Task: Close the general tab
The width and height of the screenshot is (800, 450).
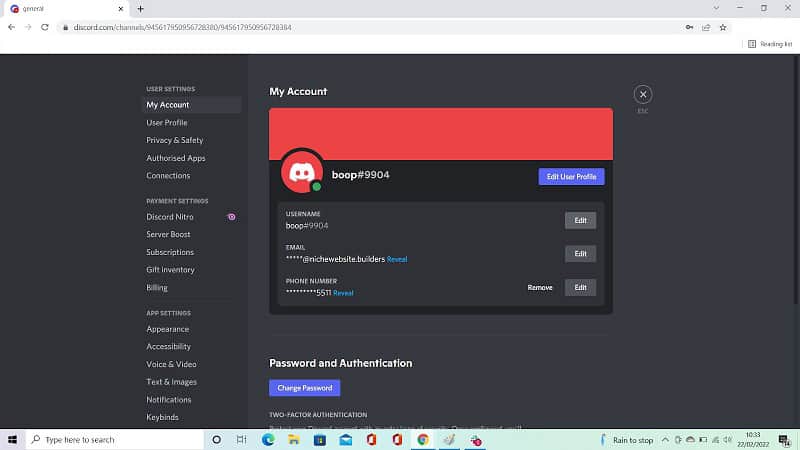Action: [x=120, y=9]
